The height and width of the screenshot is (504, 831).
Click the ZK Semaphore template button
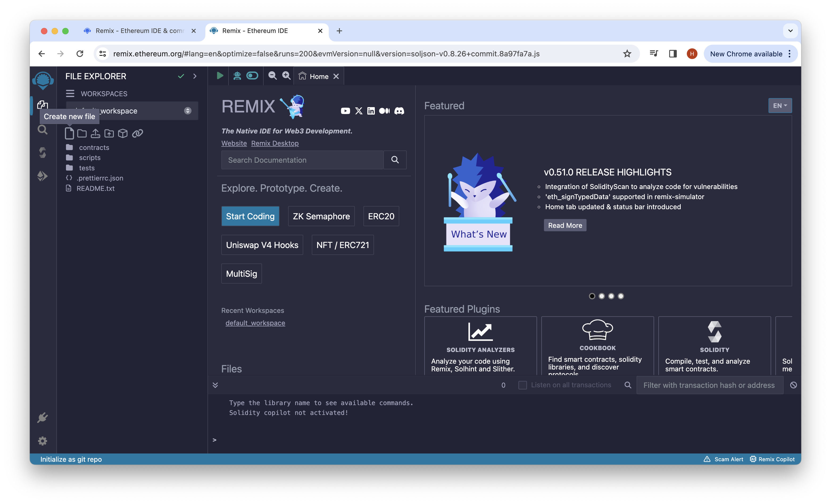pyautogui.click(x=321, y=216)
